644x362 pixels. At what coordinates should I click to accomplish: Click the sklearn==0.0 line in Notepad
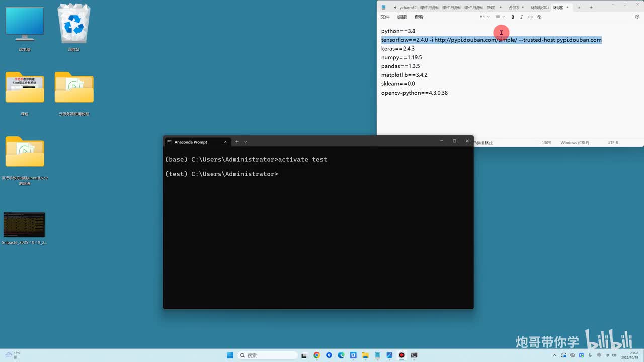[x=398, y=84]
